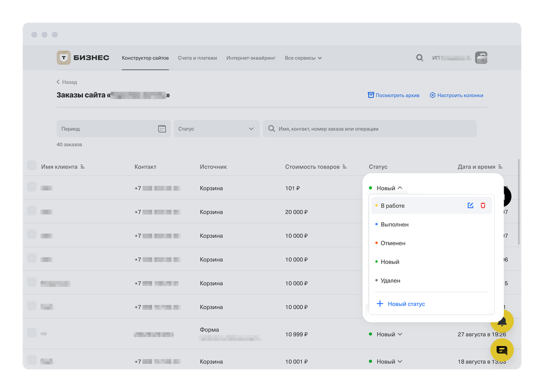Select 'Выполнен' status from the list
The height and width of the screenshot is (392, 544).
coord(395,225)
